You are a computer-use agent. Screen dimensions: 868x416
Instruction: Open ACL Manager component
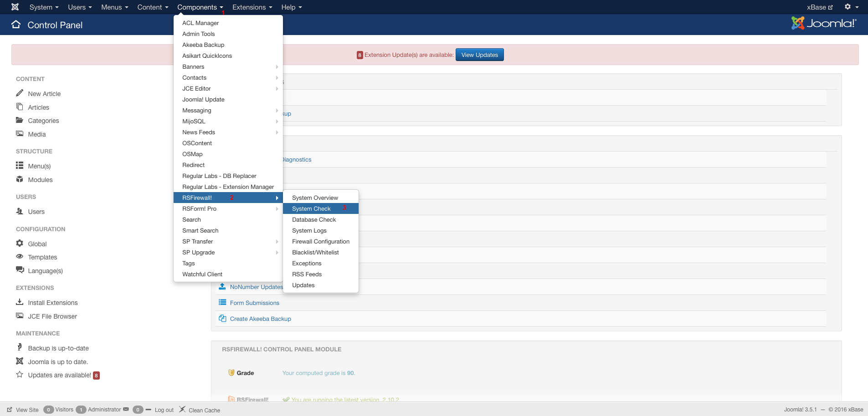click(x=228, y=23)
